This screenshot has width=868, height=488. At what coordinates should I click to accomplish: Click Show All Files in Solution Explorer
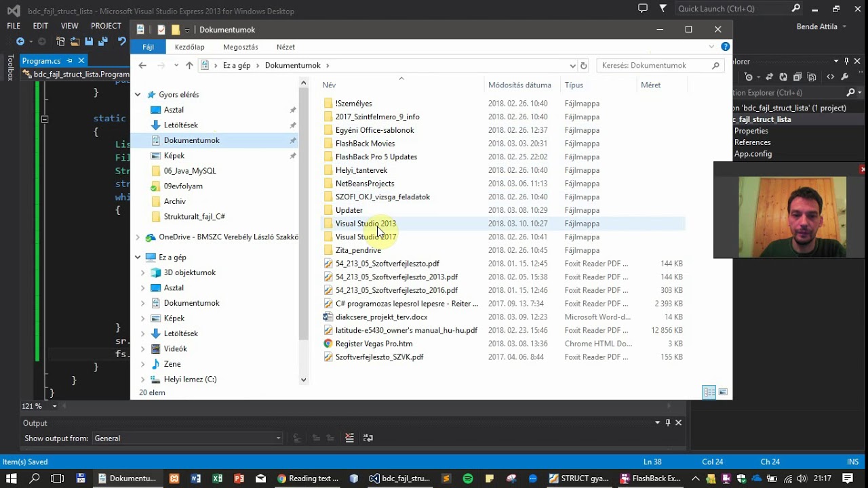coord(812,77)
